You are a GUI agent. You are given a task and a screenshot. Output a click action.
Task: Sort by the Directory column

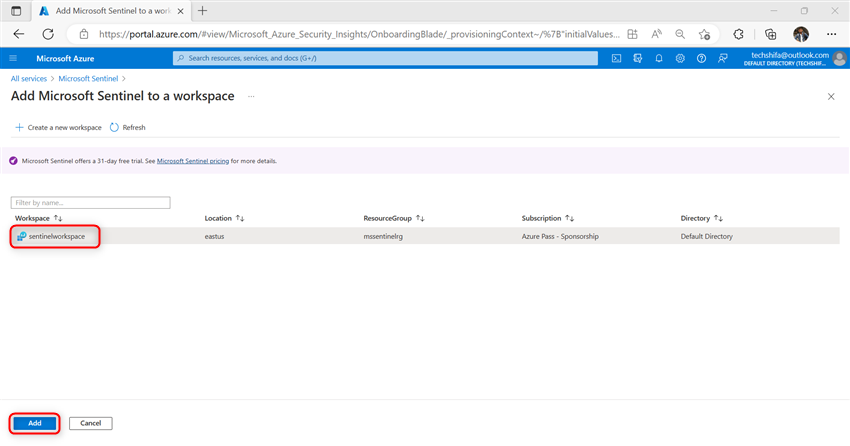pyautogui.click(x=702, y=218)
